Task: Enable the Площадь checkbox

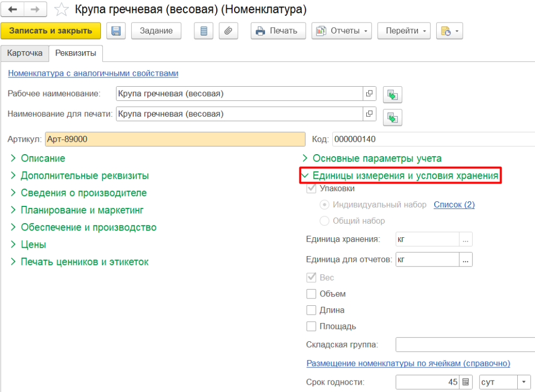Action: click(x=311, y=327)
